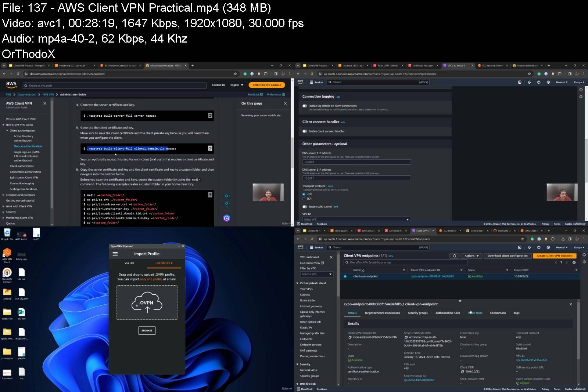Click Create client VPN endpoint button
This screenshot has height=392, width=588.
555,256
